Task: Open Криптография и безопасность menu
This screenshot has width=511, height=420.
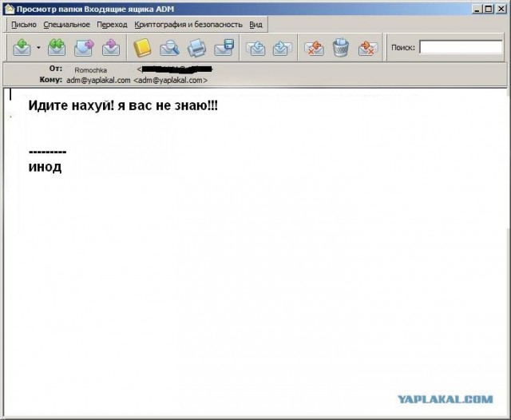Action: pos(188,25)
